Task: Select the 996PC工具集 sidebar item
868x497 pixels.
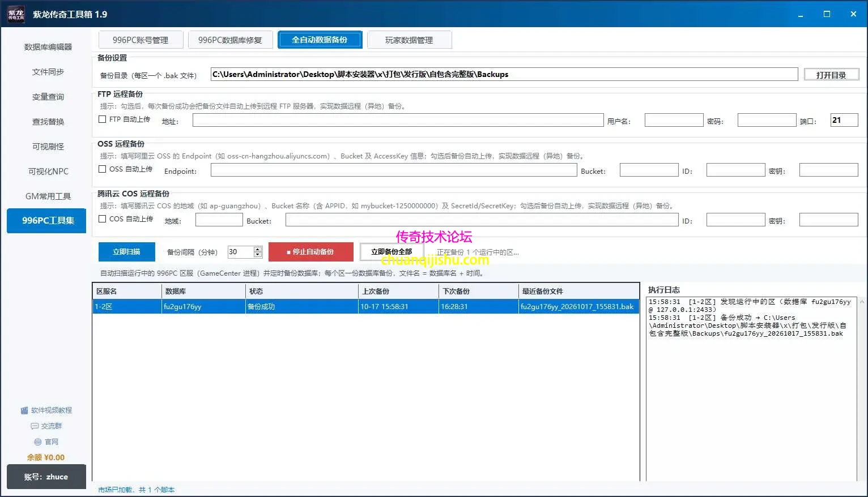Action: (x=46, y=221)
